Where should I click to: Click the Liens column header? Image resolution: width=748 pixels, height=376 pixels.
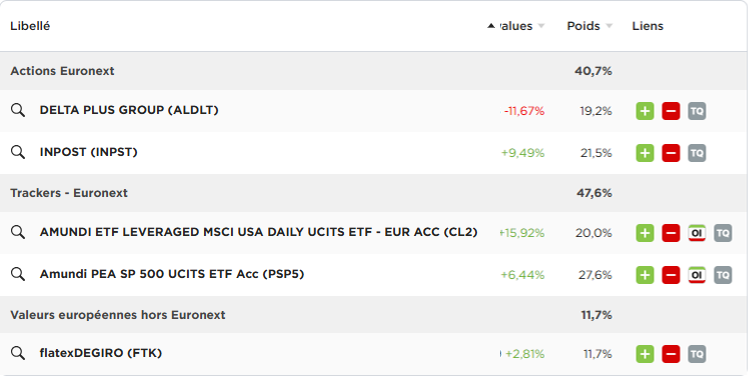[x=647, y=26]
